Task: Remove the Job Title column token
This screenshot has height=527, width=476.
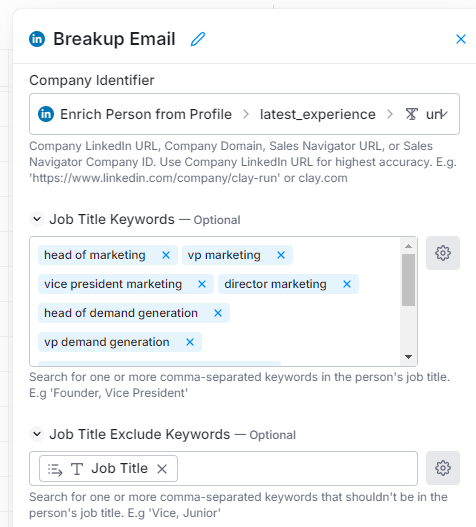Action: tap(162, 469)
